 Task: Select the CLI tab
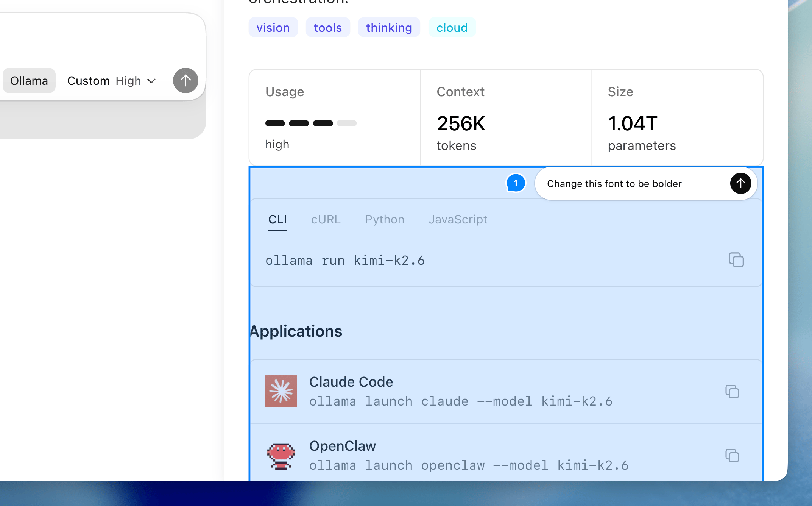(277, 220)
